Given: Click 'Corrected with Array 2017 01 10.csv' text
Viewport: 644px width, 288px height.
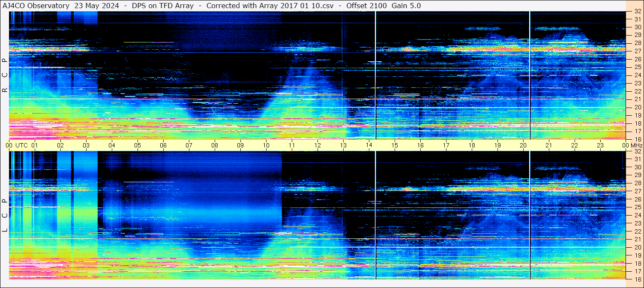Looking at the screenshot, I should (270, 6).
